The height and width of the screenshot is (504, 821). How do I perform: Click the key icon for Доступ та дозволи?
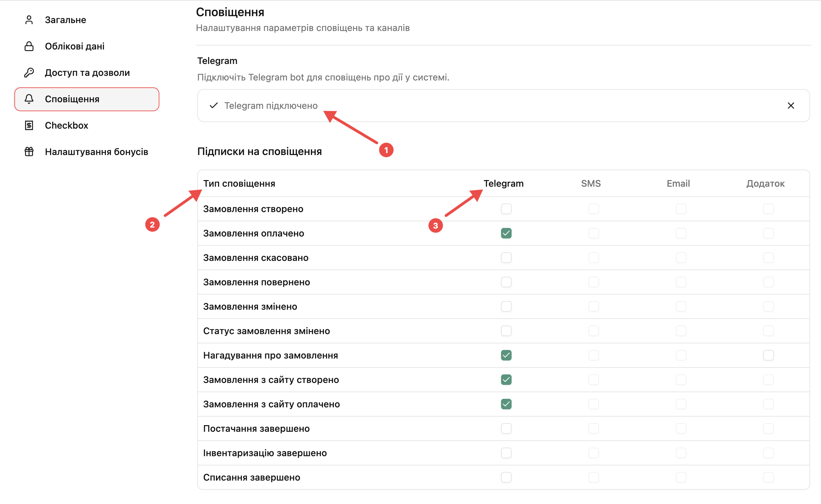(x=29, y=73)
